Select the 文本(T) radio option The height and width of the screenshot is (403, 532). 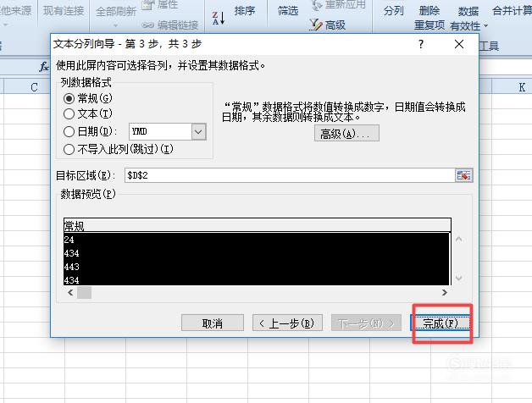[69, 113]
